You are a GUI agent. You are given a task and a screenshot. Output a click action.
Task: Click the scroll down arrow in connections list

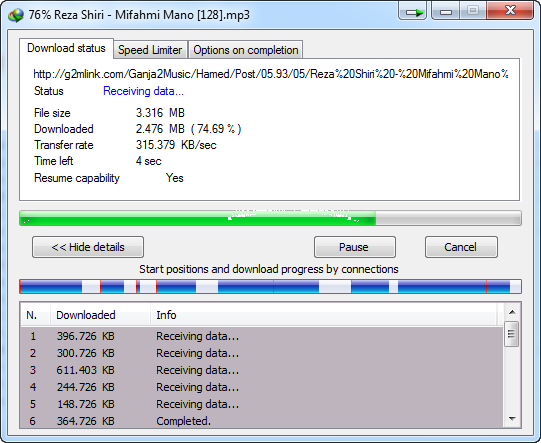(512, 419)
